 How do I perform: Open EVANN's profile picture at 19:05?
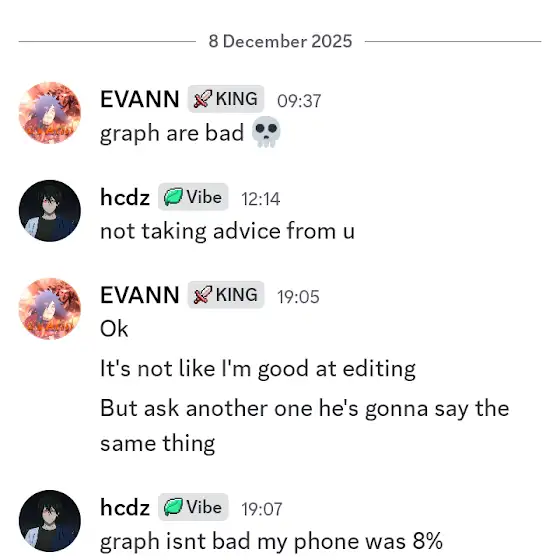point(50,309)
